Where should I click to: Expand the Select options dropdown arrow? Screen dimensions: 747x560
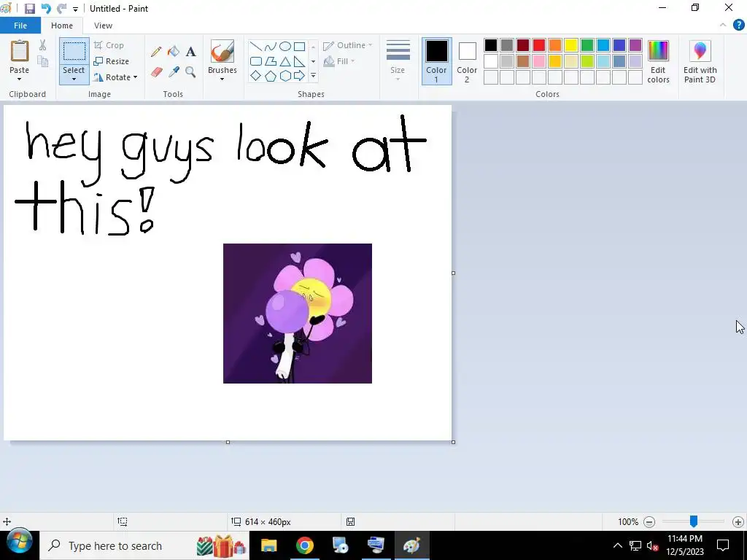pos(74,79)
